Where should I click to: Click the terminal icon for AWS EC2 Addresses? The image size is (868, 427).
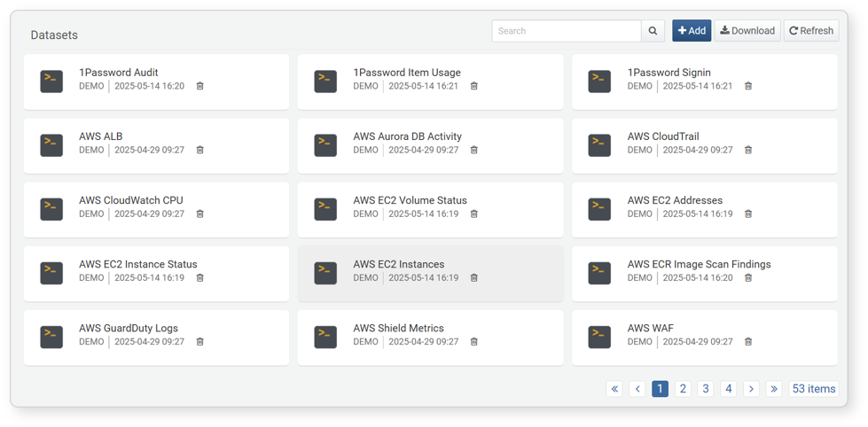(599, 210)
